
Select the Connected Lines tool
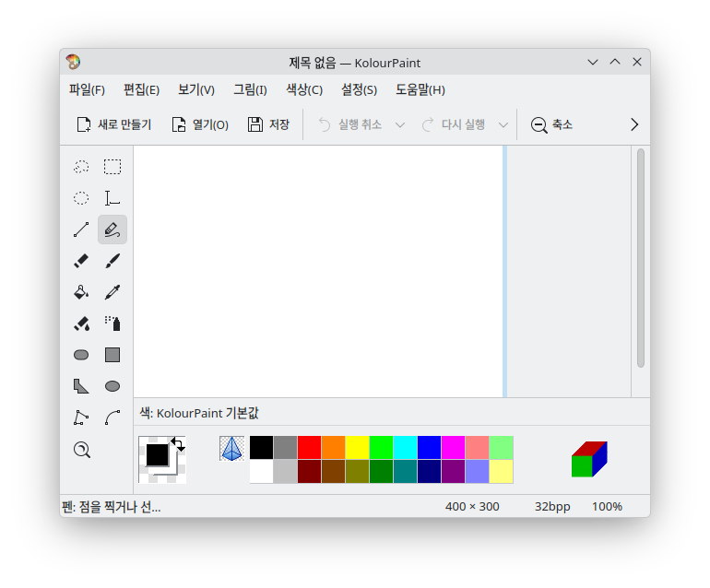[x=81, y=417]
